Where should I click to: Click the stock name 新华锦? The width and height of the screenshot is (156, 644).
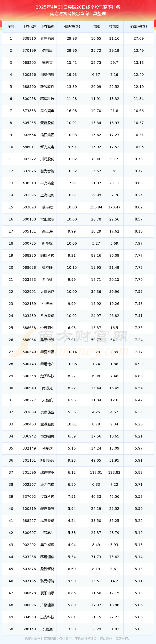(47, 243)
